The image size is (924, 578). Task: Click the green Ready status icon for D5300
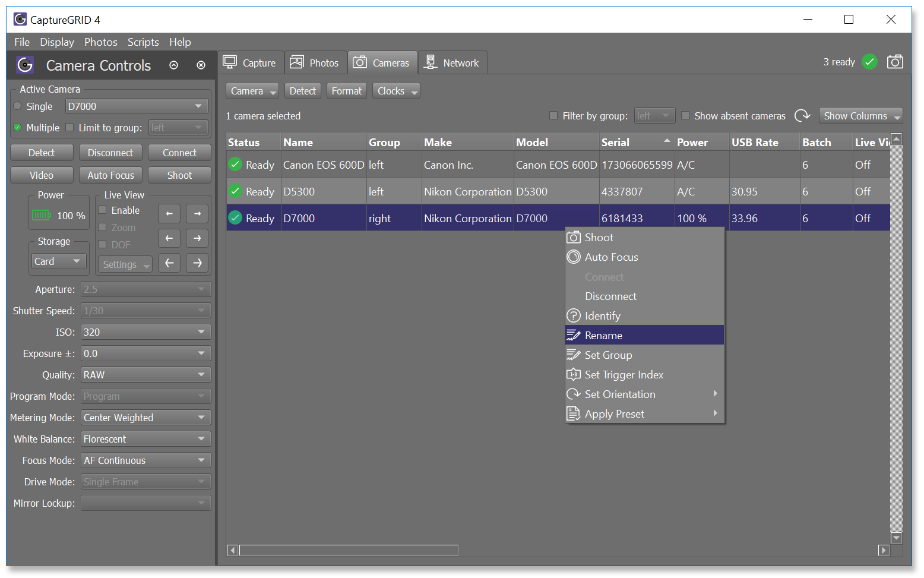[x=235, y=191]
